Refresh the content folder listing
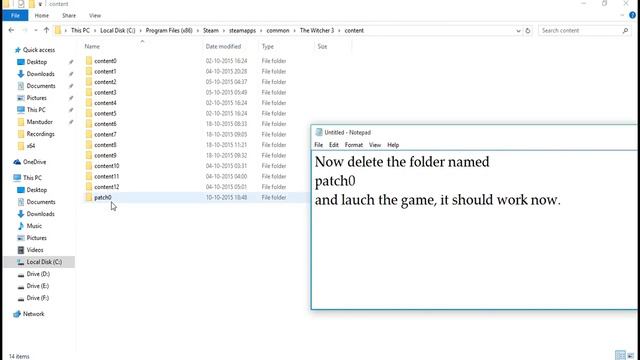640x360 pixels. pyautogui.click(x=528, y=31)
